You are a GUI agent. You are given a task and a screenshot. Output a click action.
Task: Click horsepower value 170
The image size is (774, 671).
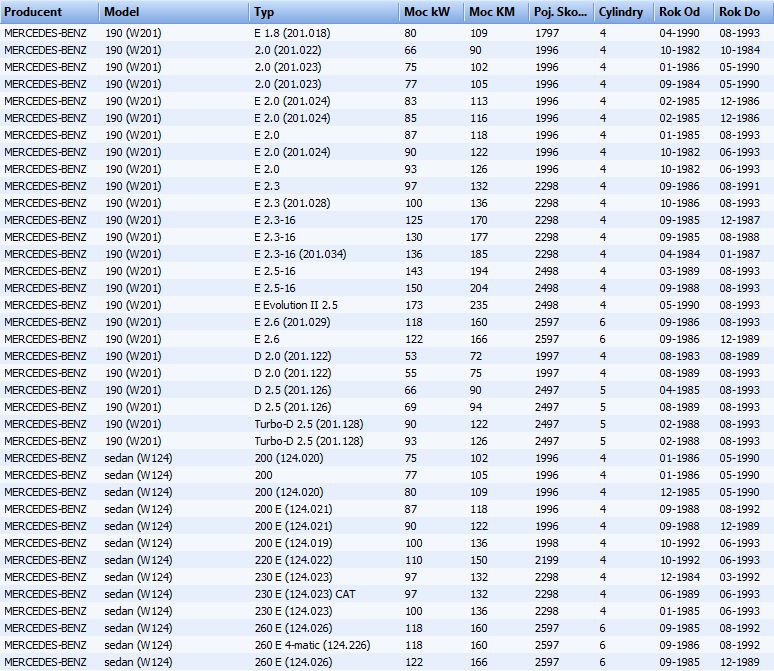(x=479, y=220)
